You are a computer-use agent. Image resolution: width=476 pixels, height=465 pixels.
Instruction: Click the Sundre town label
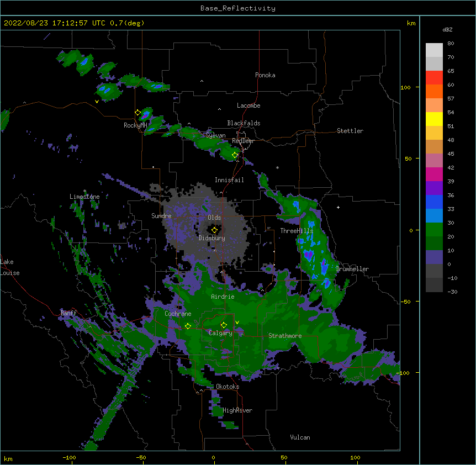161,216
